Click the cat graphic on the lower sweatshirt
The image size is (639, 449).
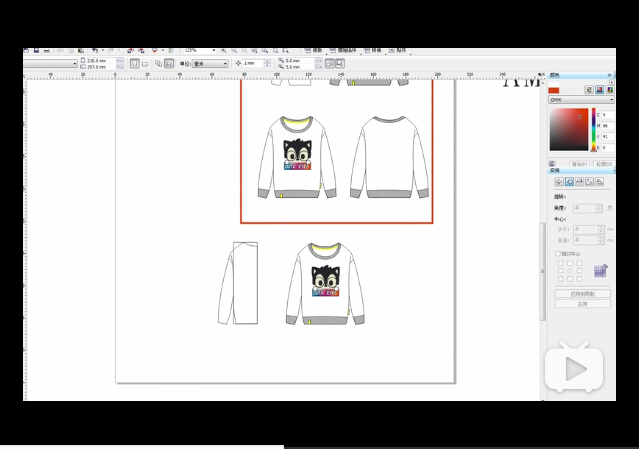point(326,281)
